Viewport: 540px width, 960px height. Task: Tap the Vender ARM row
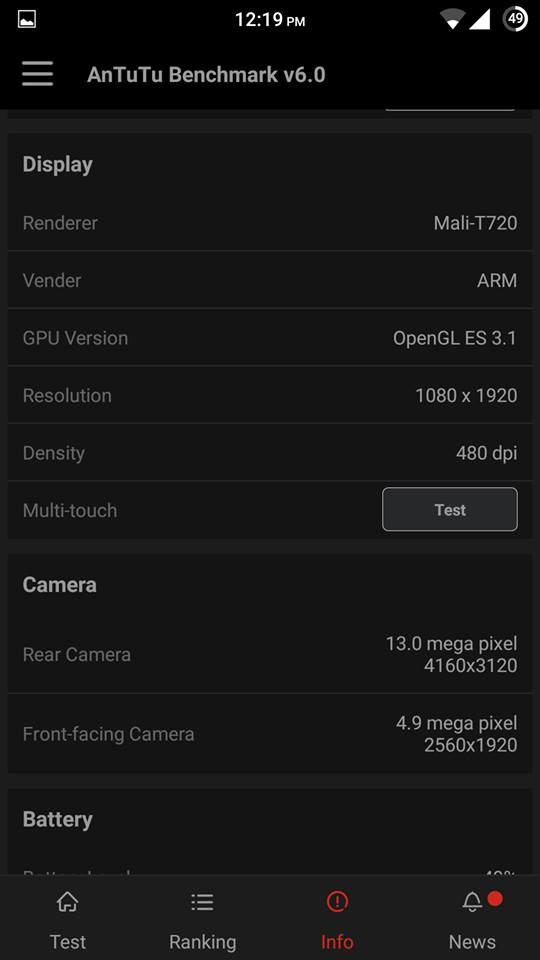pos(269,280)
